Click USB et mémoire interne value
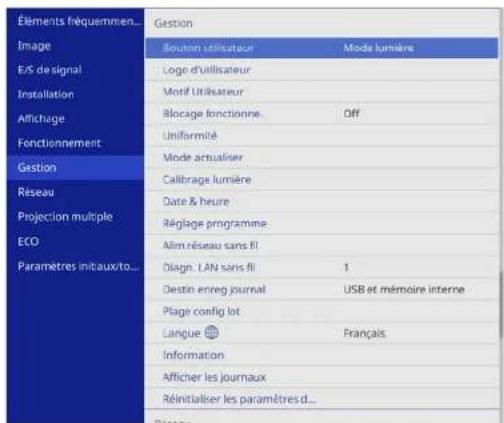Screen dimensions: 504x423 tap(404, 289)
